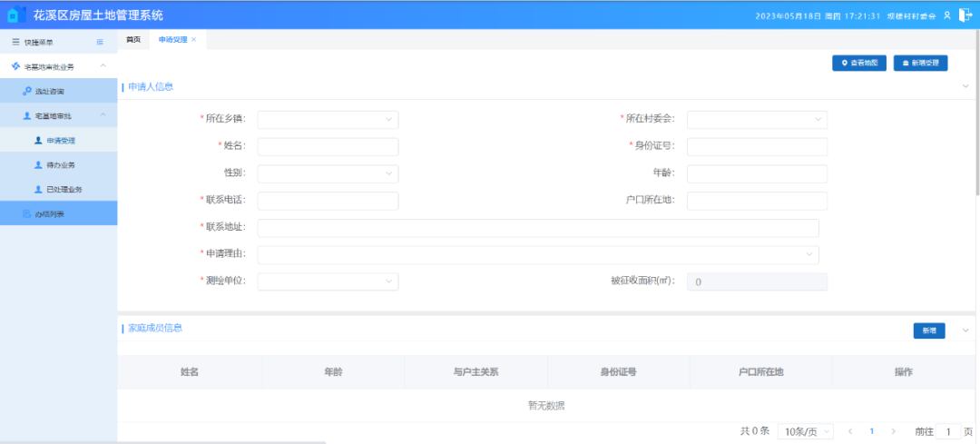Close the 申请受理 tab

[x=193, y=40]
